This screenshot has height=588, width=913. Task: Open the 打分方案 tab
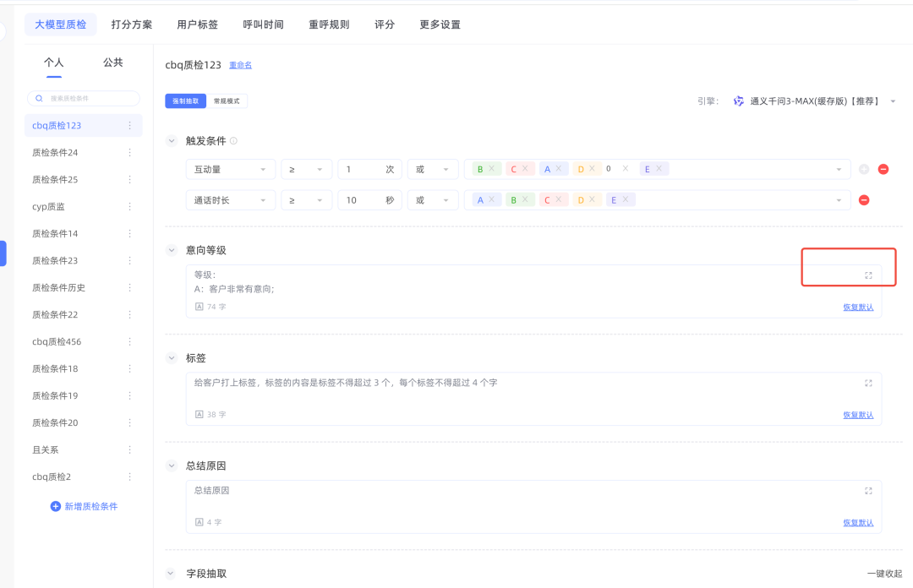132,24
